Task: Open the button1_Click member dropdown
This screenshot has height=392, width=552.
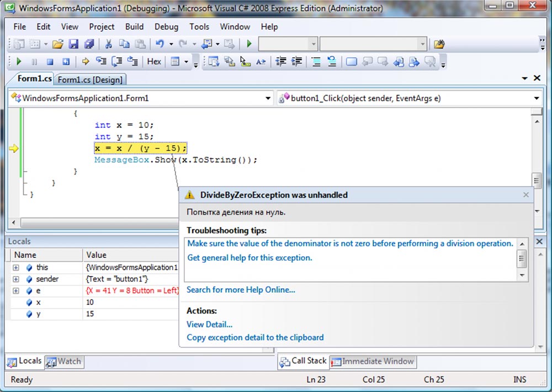Action: tap(537, 98)
